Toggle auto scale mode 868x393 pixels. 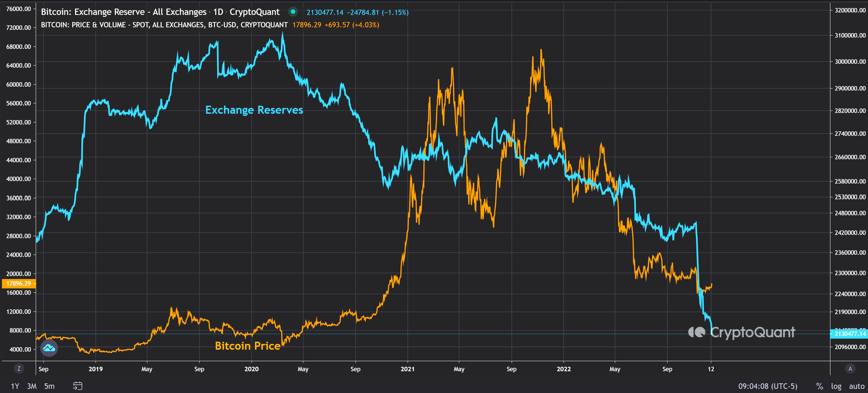[856, 386]
